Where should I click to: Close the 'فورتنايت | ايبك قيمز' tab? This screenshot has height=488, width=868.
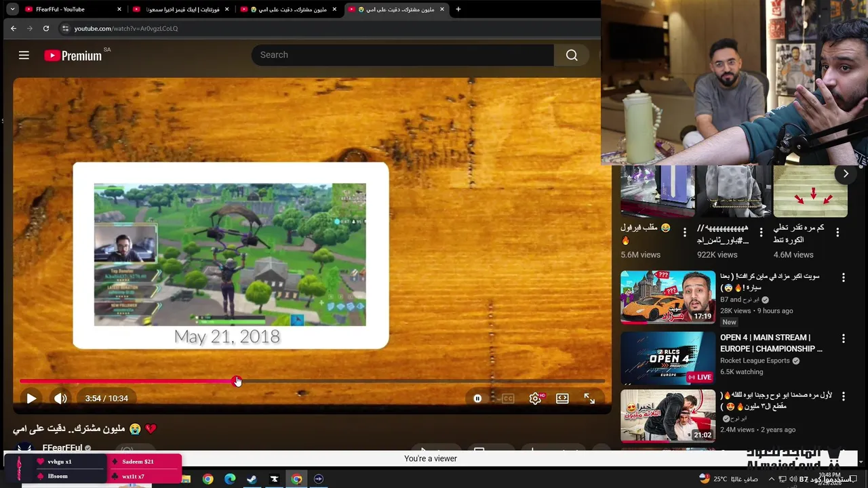[x=226, y=9]
